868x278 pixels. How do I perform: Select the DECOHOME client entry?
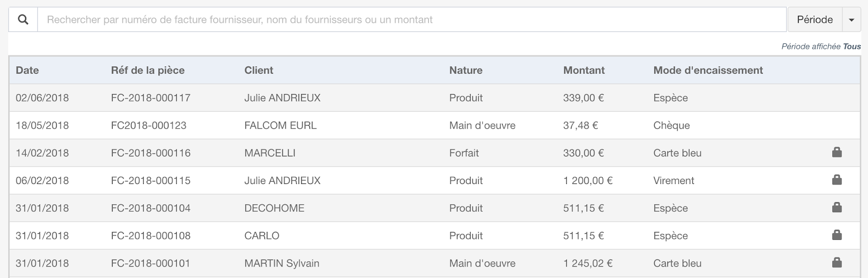[274, 208]
